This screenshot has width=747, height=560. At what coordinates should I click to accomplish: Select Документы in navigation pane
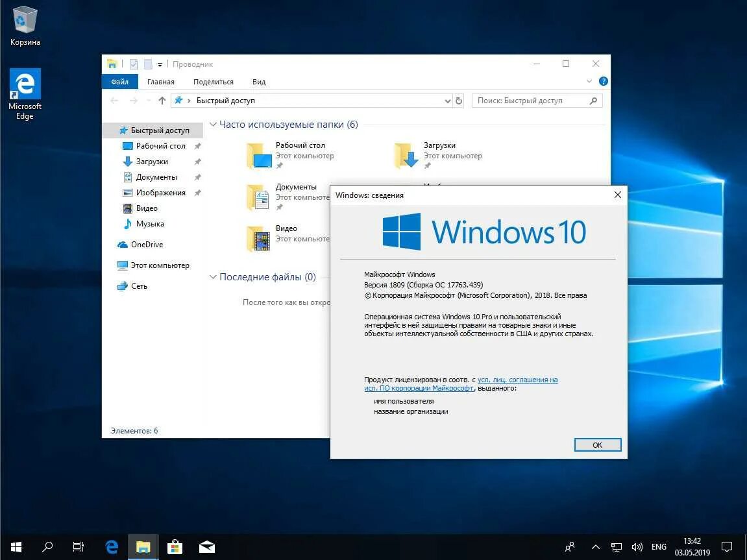tap(153, 177)
